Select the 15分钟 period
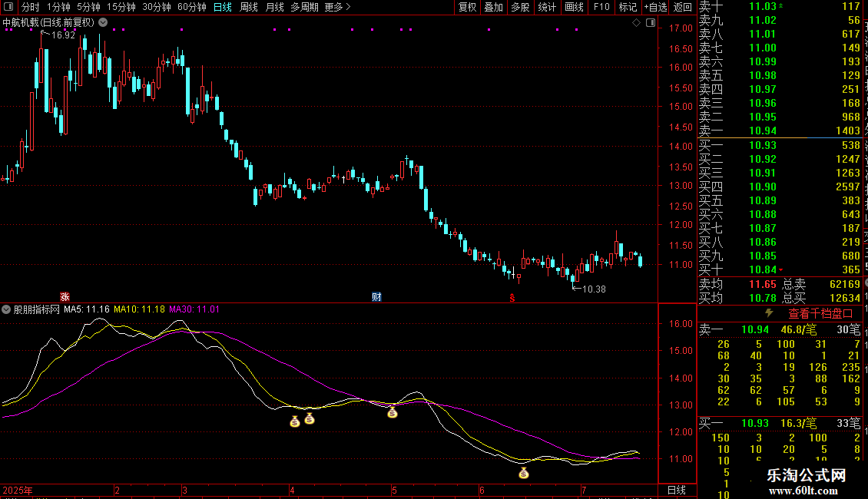Viewport: 868px width, 499px height. pos(121,7)
